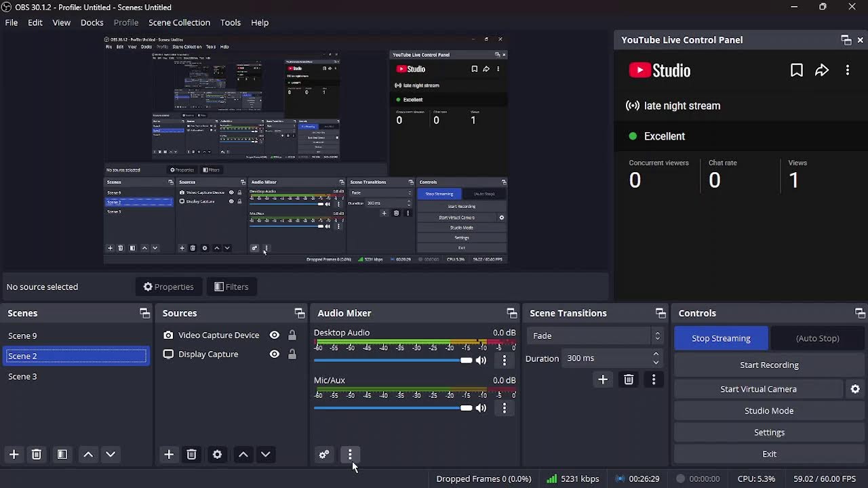Open Fade transition dropdown
868x488 pixels.
(595, 335)
